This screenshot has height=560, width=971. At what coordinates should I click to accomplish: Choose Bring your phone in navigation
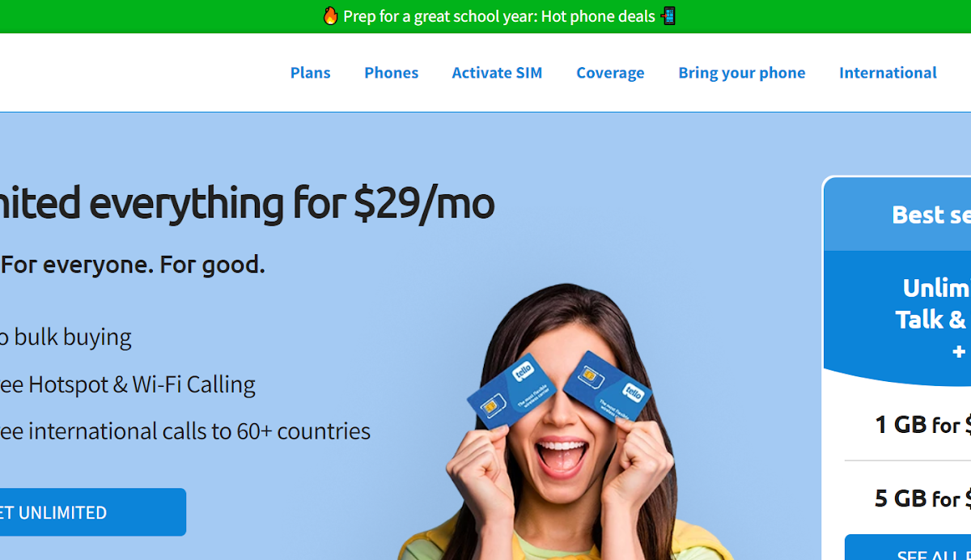click(742, 73)
